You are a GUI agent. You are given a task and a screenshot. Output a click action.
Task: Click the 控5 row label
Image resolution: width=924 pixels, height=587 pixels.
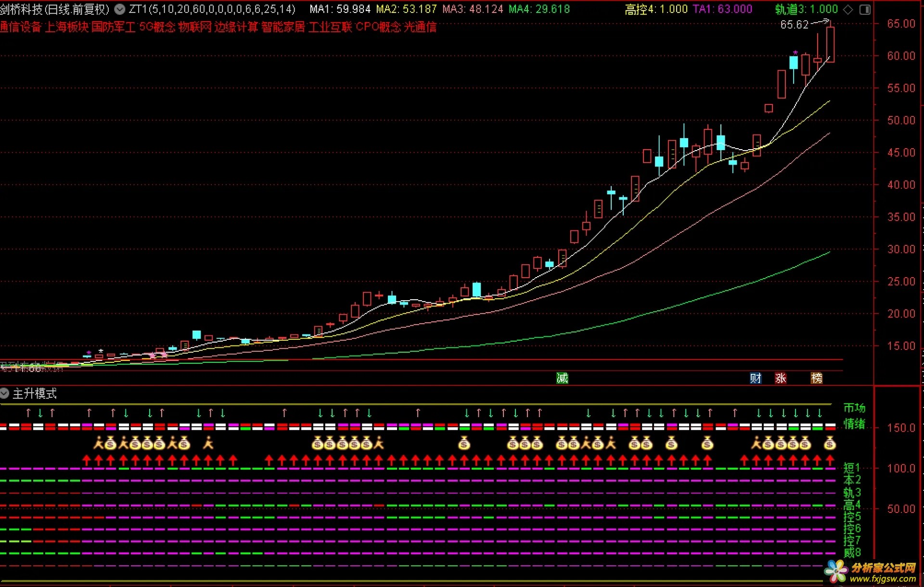pos(852,517)
